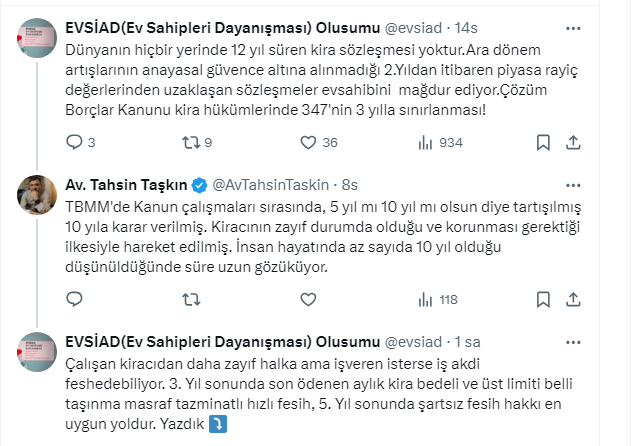Share Av. Tahsin Taşkın's tweet
Image resolution: width=634 pixels, height=446 pixels.
pos(599,299)
